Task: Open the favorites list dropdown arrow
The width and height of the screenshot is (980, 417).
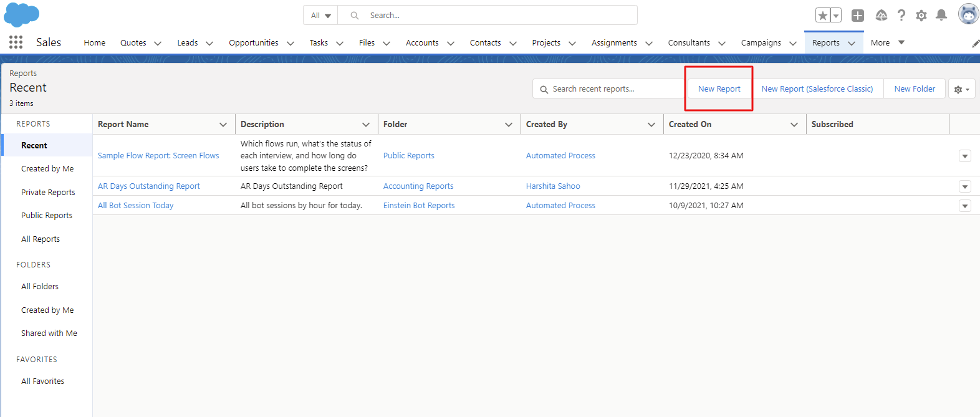Action: [836, 16]
